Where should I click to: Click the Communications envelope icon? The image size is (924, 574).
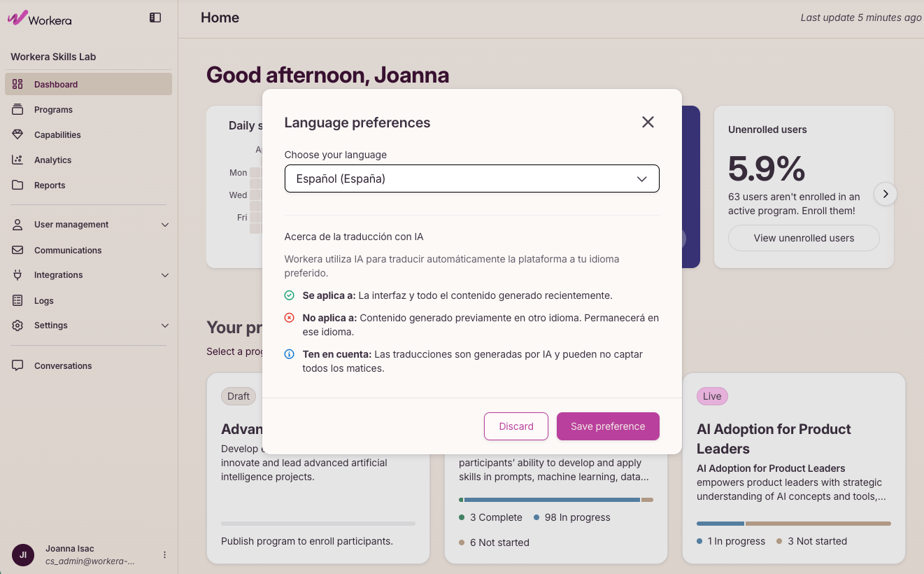[x=17, y=250]
